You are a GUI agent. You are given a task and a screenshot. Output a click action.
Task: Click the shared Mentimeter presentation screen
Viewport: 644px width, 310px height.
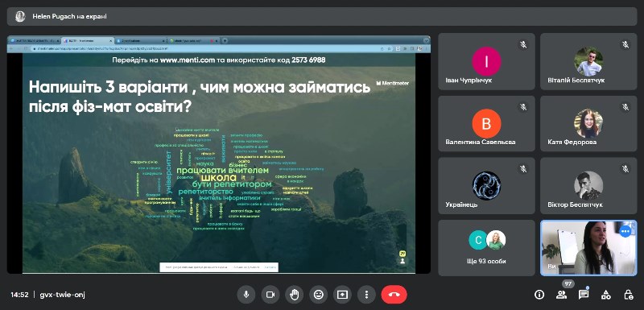pyautogui.click(x=218, y=155)
